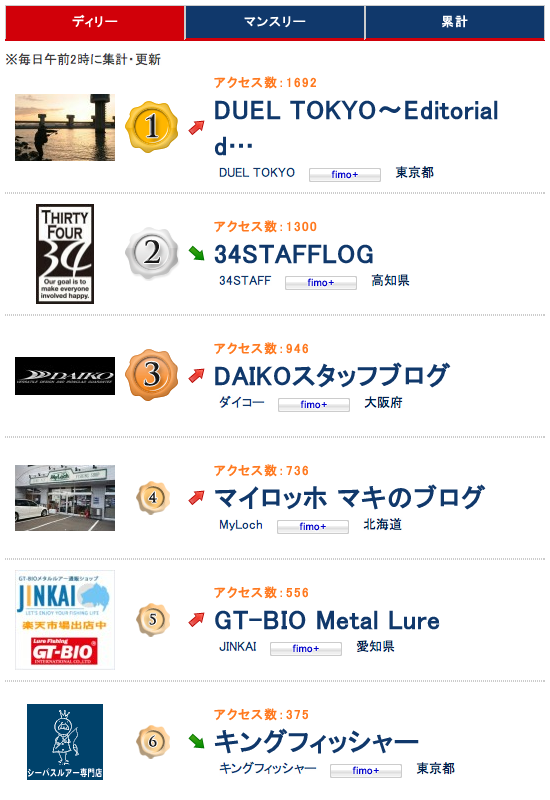Open the GT-BIO Metal Lure link
This screenshot has width=550, height=800.
[x=327, y=620]
